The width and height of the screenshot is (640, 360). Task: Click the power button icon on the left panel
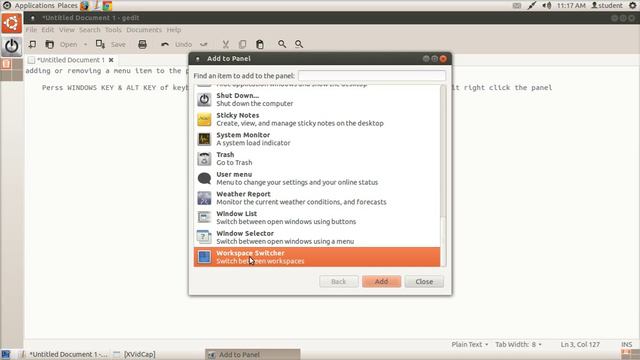11,46
